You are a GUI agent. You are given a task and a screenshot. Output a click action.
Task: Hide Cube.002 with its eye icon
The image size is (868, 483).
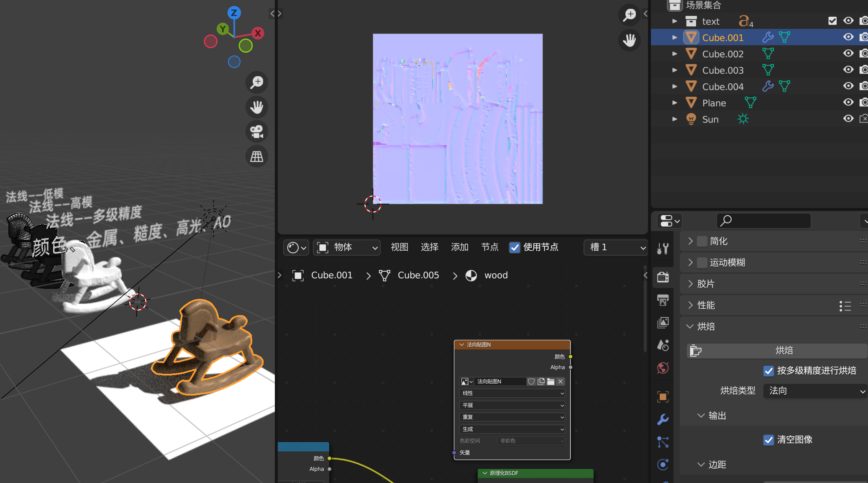848,54
